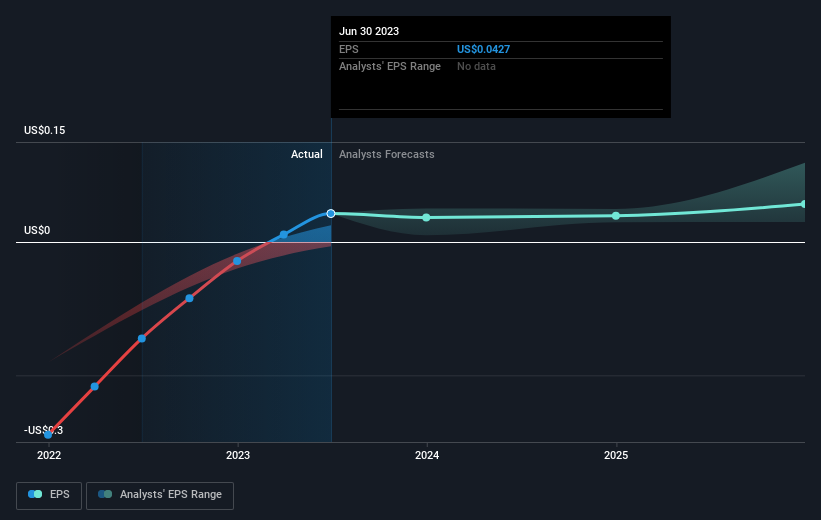The width and height of the screenshot is (821, 520).
Task: Click the US$0 y-axis label
Action: [x=37, y=230]
